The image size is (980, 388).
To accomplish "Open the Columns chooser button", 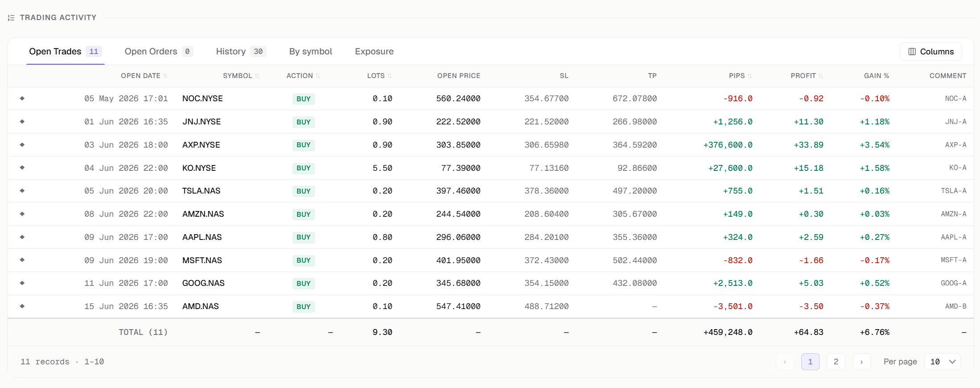I will click(931, 51).
